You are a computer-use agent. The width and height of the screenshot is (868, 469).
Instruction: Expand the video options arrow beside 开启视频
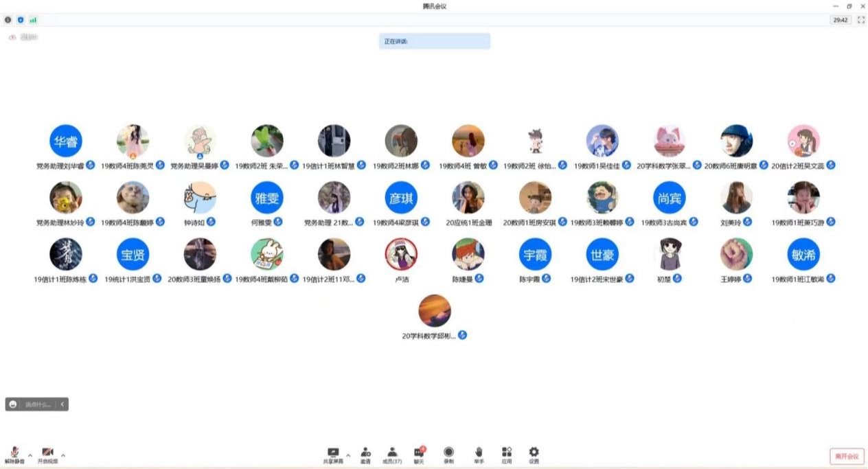63,455
